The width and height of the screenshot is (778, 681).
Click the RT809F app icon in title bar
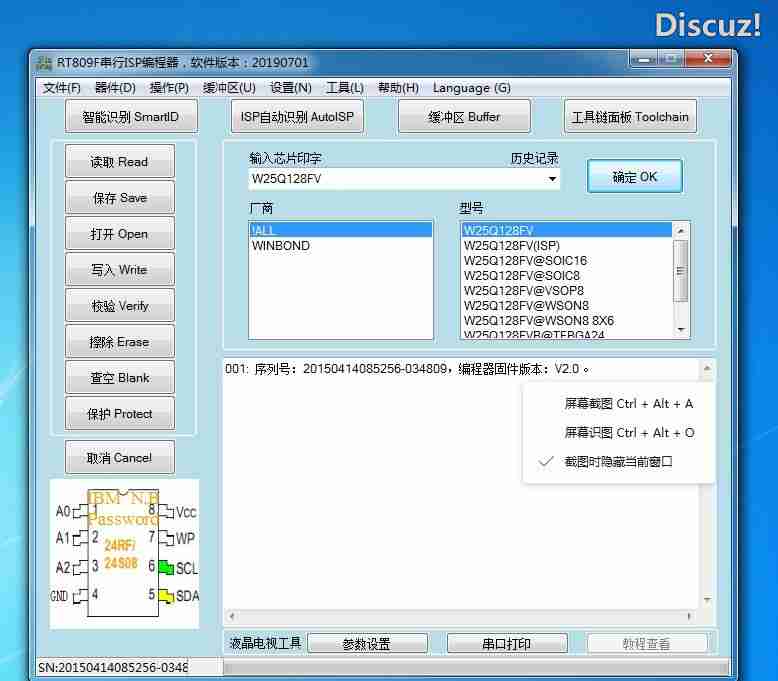(44, 62)
